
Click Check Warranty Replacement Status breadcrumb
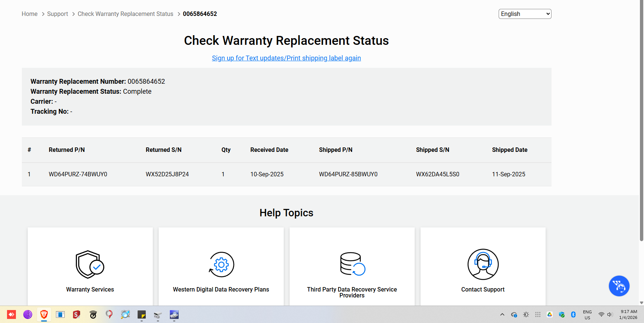pyautogui.click(x=125, y=14)
